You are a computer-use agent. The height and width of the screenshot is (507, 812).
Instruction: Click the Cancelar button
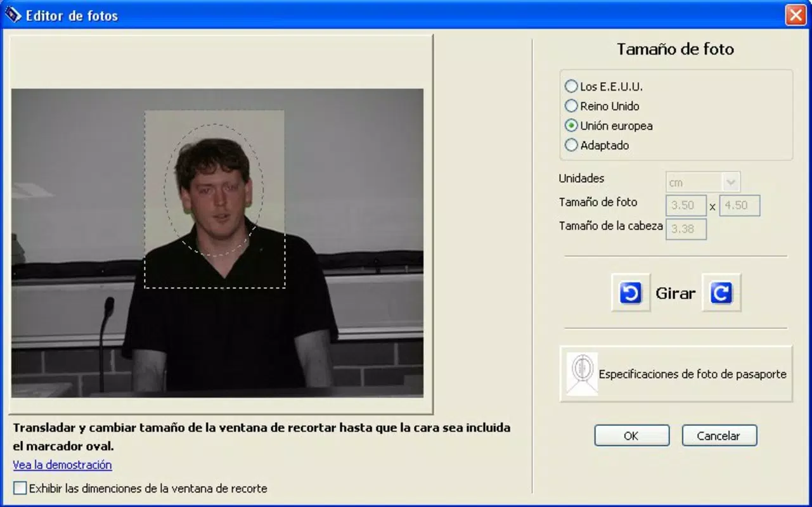pos(719,435)
